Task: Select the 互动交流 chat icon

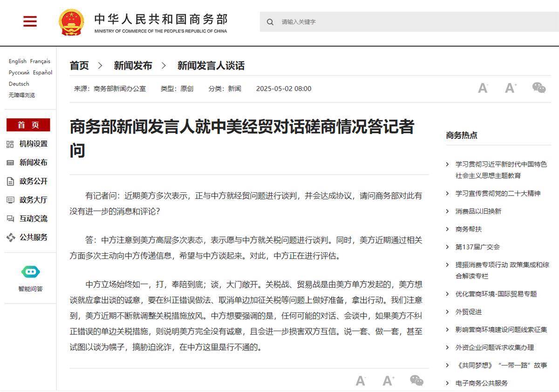Action: [9, 218]
